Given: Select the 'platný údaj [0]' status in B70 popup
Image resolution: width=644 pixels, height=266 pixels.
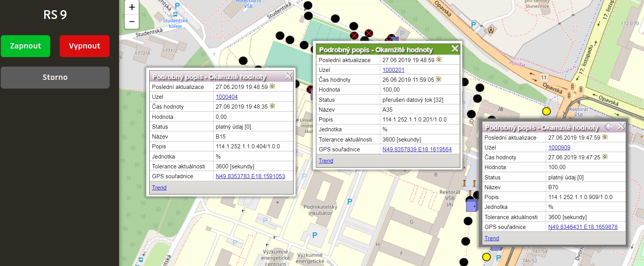Looking at the screenshot, I should [566, 177].
